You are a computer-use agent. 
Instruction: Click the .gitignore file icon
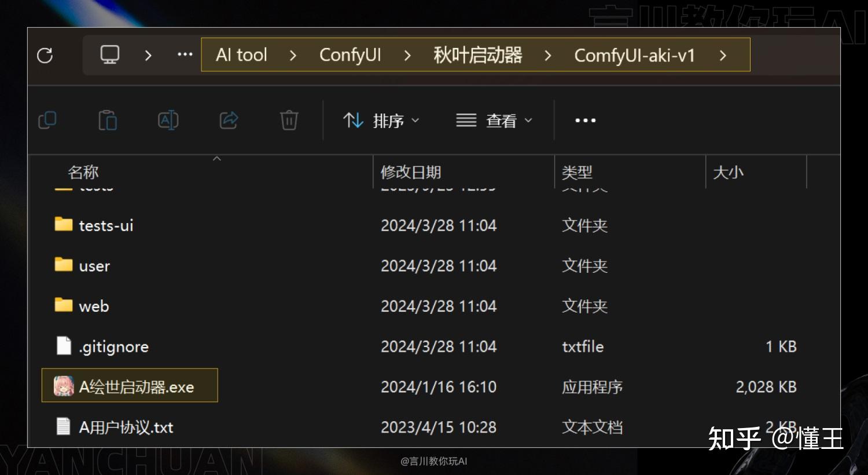tap(64, 346)
